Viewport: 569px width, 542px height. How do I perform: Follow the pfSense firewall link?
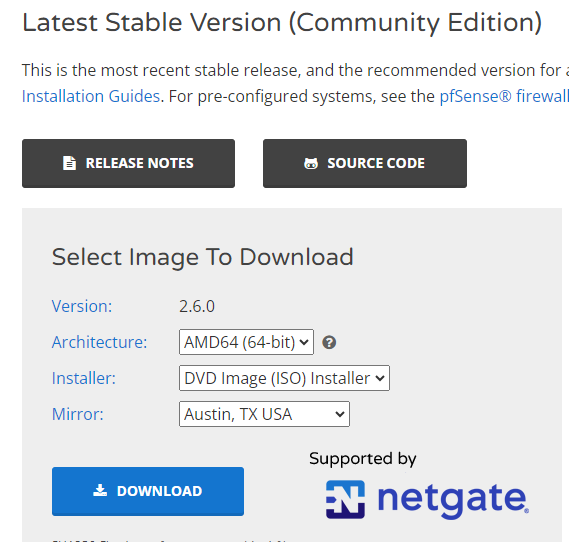pos(504,97)
